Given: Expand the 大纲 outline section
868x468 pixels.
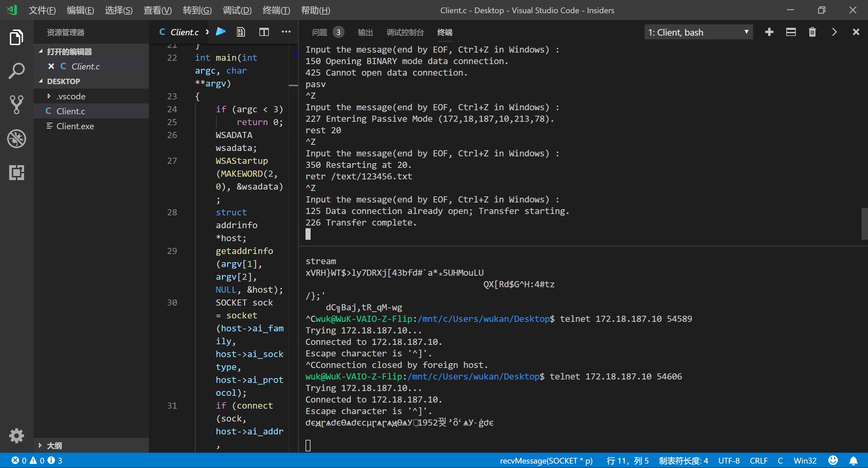Looking at the screenshot, I should 54,445.
